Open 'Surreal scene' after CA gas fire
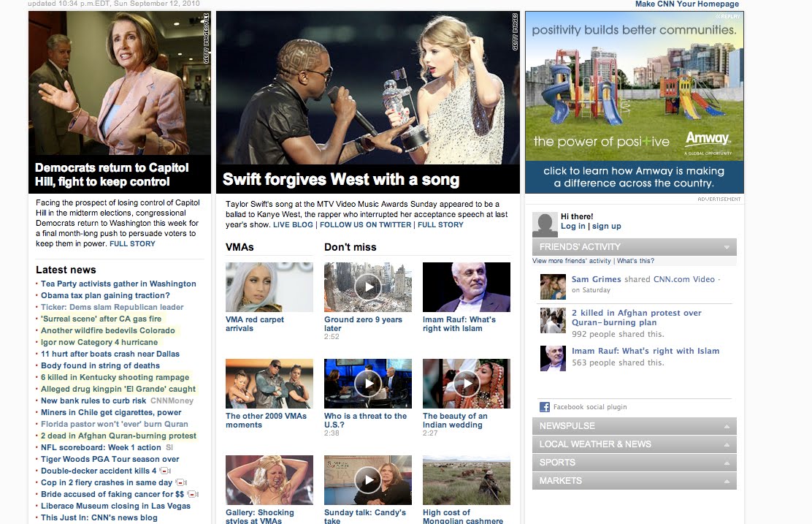Image resolution: width=812 pixels, height=524 pixels. coord(101,319)
